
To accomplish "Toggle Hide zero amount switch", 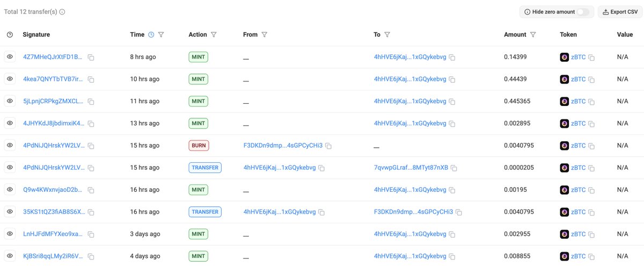I will (x=583, y=12).
